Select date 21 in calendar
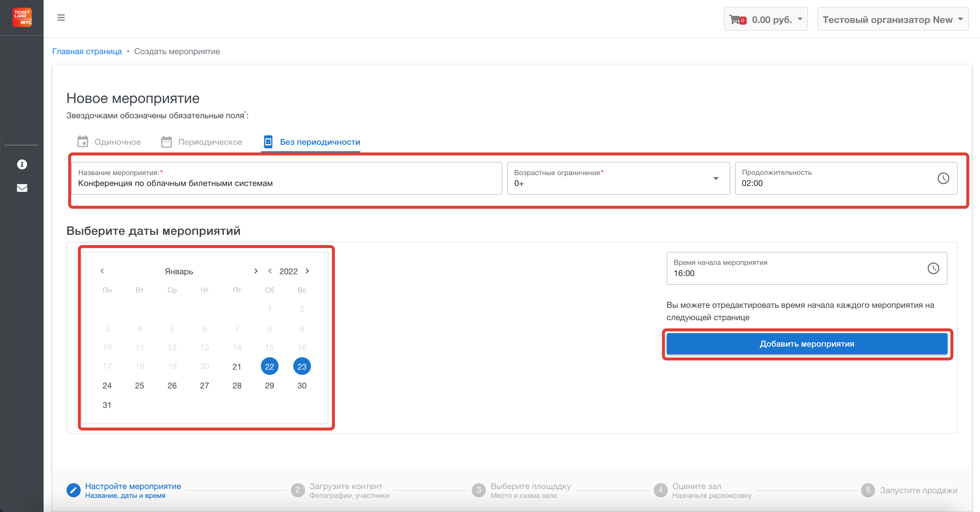980x512 pixels. pyautogui.click(x=237, y=366)
